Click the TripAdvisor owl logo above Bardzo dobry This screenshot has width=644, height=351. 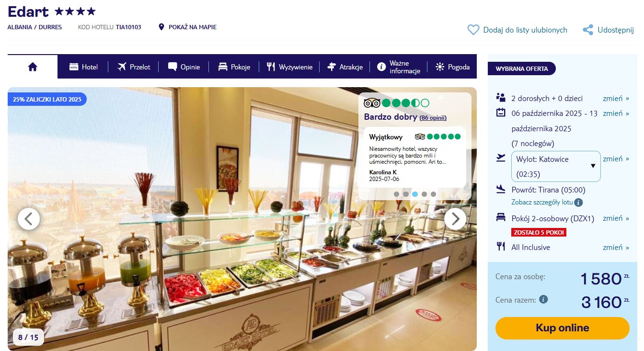372,103
